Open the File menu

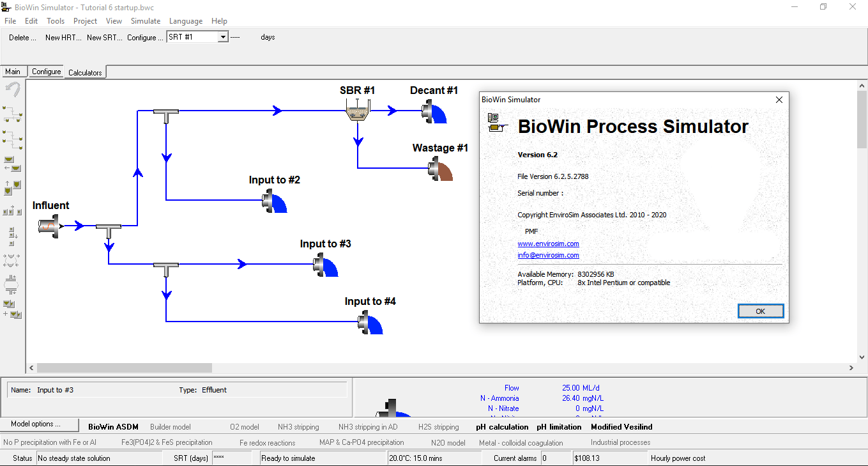pyautogui.click(x=10, y=21)
